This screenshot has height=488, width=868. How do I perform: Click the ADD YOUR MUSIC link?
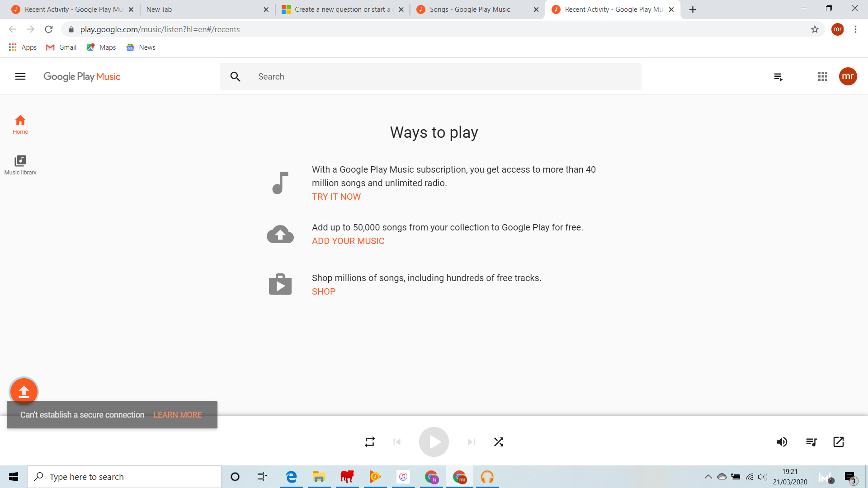348,241
